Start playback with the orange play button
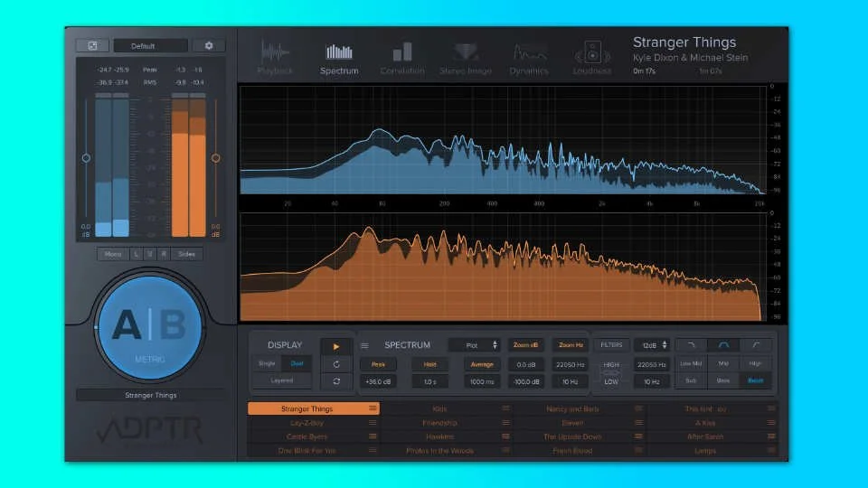This screenshot has height=488, width=868. coord(336,346)
